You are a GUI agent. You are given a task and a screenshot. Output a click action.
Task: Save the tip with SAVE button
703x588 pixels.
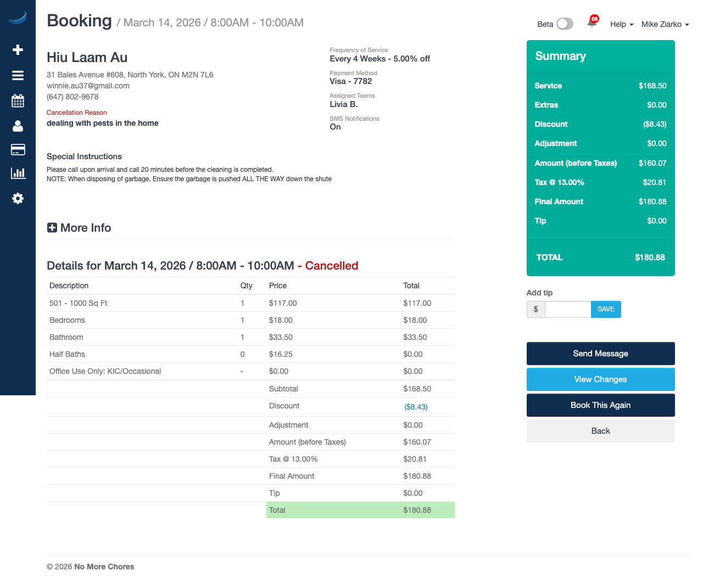(606, 309)
